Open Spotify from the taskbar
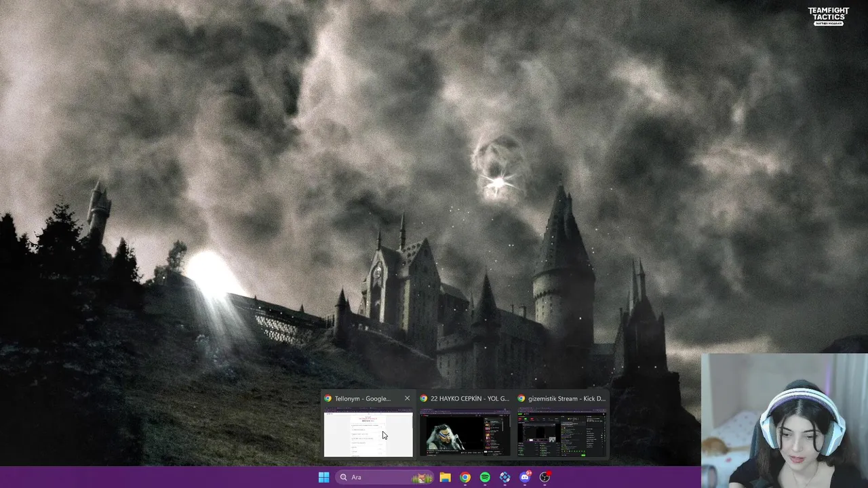This screenshot has height=488, width=868. click(x=485, y=477)
